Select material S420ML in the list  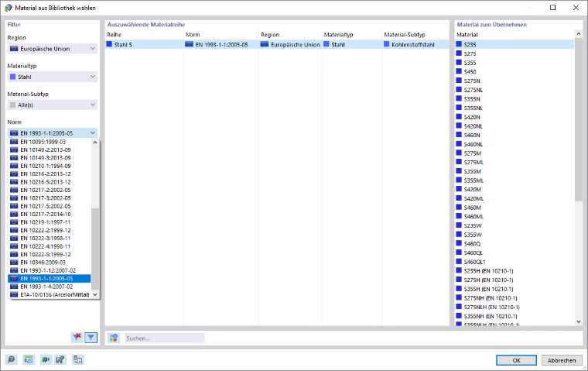click(x=514, y=198)
